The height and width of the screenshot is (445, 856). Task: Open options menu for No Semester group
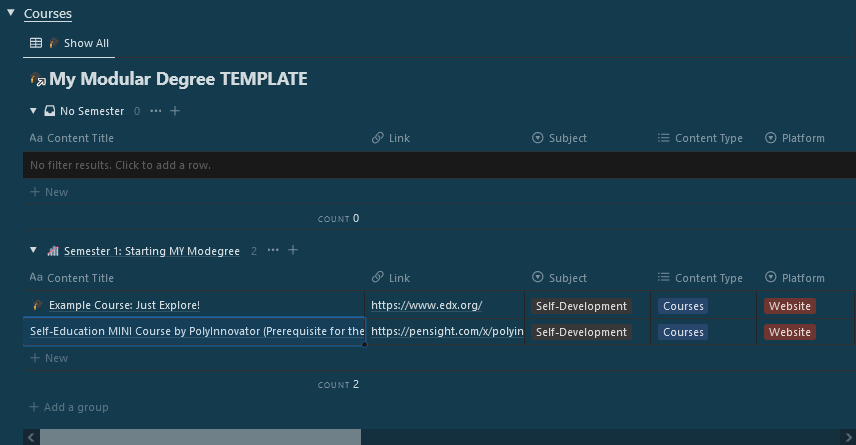point(155,111)
